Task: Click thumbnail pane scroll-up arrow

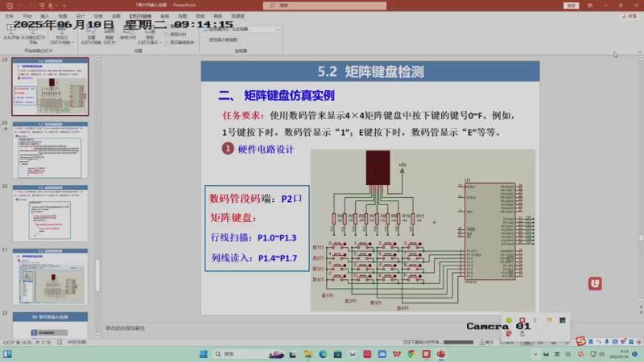Action: (x=97, y=58)
